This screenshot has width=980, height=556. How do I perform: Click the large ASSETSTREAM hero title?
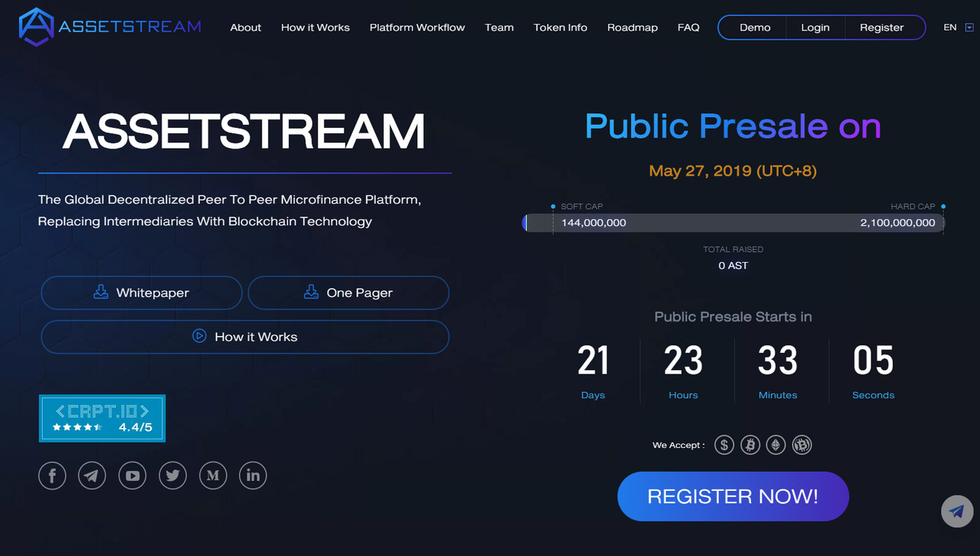pos(243,131)
